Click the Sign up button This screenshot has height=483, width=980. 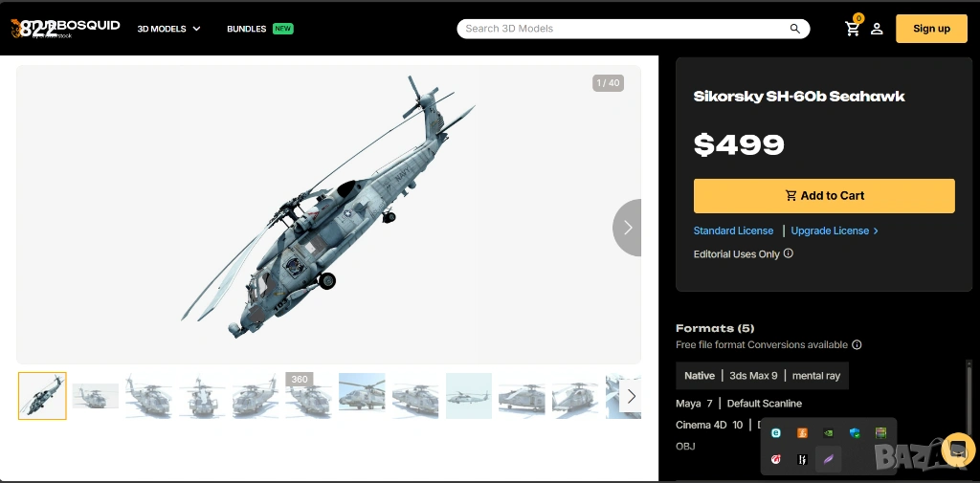930,29
